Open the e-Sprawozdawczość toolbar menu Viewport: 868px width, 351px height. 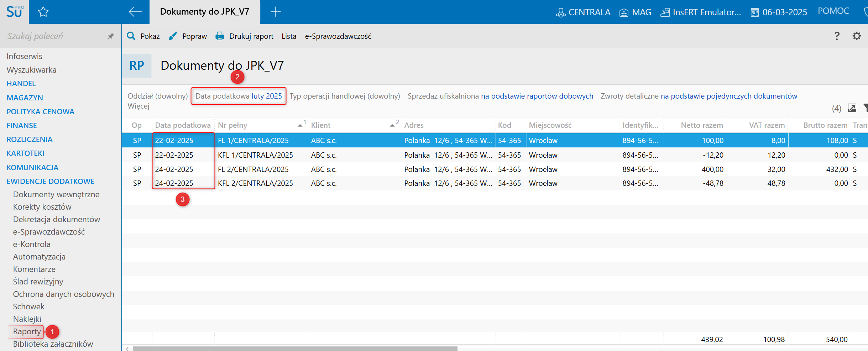[x=338, y=36]
